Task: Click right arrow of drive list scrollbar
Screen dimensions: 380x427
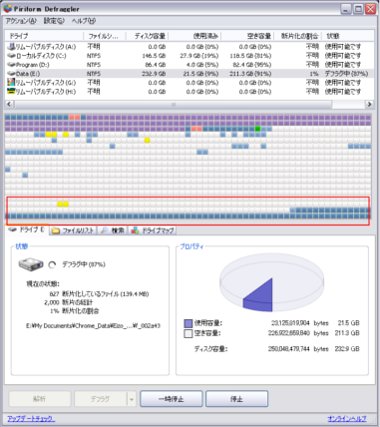Action: tap(369, 104)
